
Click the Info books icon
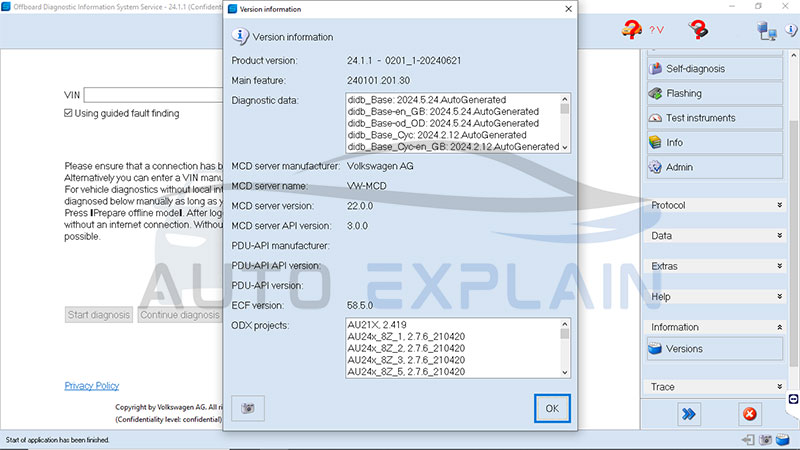(x=655, y=142)
